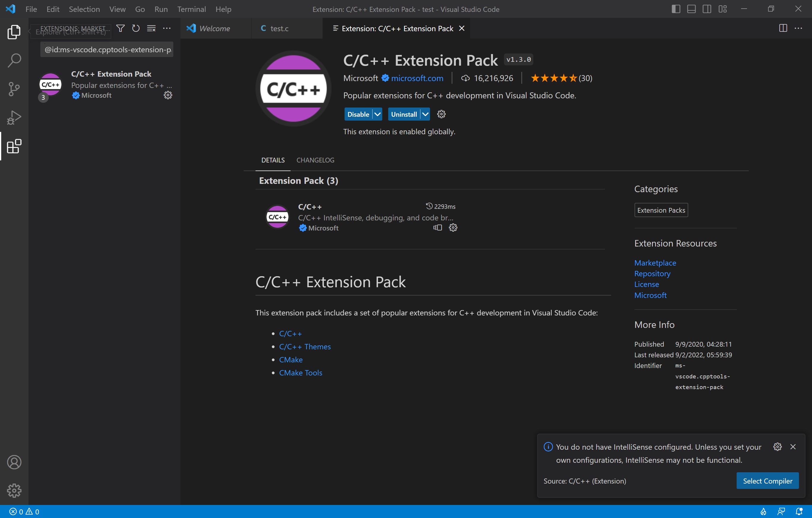This screenshot has width=812, height=518.
Task: Open Run and Debug view
Action: pyautogui.click(x=14, y=118)
